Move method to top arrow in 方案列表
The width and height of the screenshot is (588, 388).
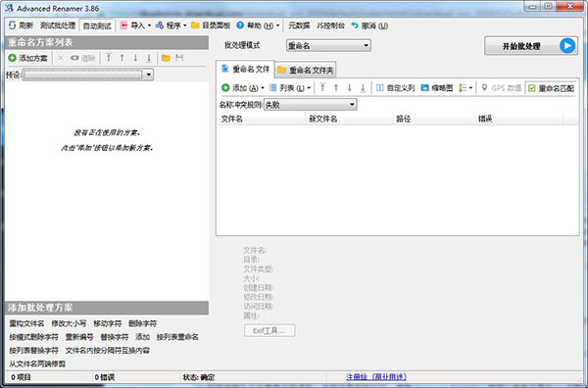tap(109, 58)
